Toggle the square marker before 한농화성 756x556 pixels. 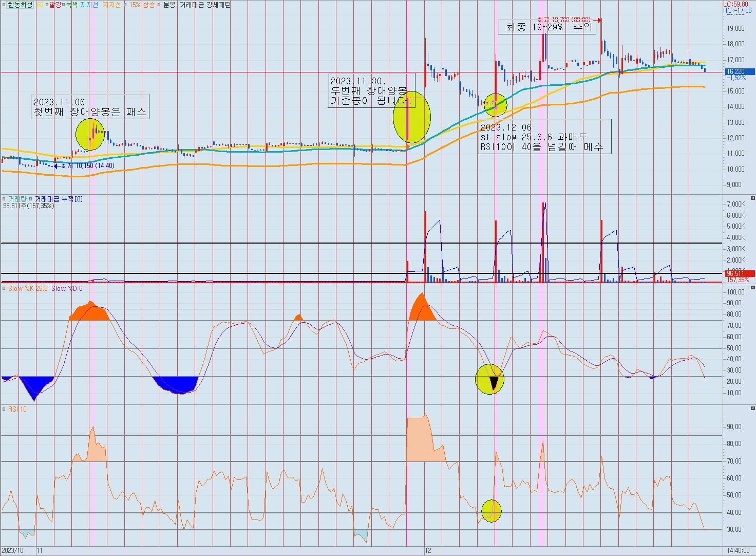[3, 5]
